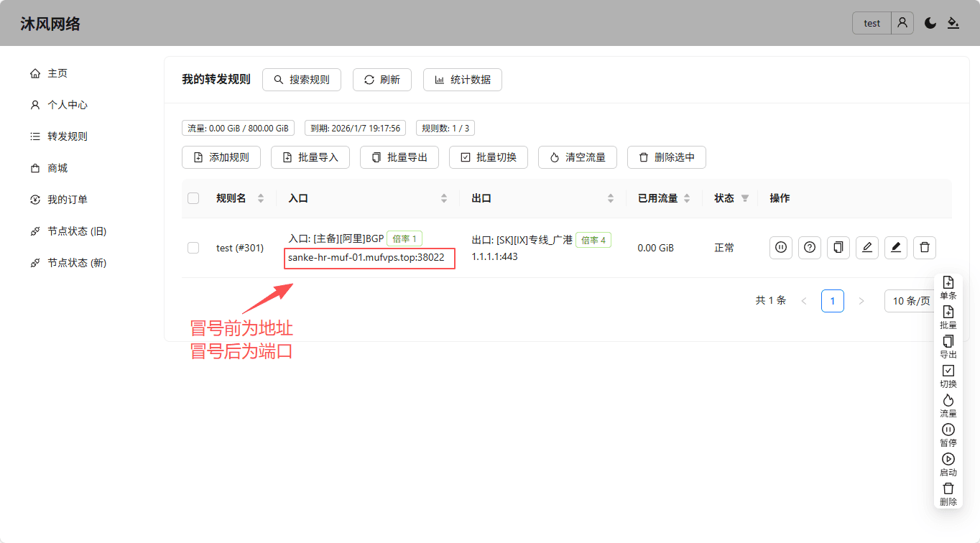Open theme color fill icon in header
This screenshot has width=980, height=543.
[x=953, y=23]
